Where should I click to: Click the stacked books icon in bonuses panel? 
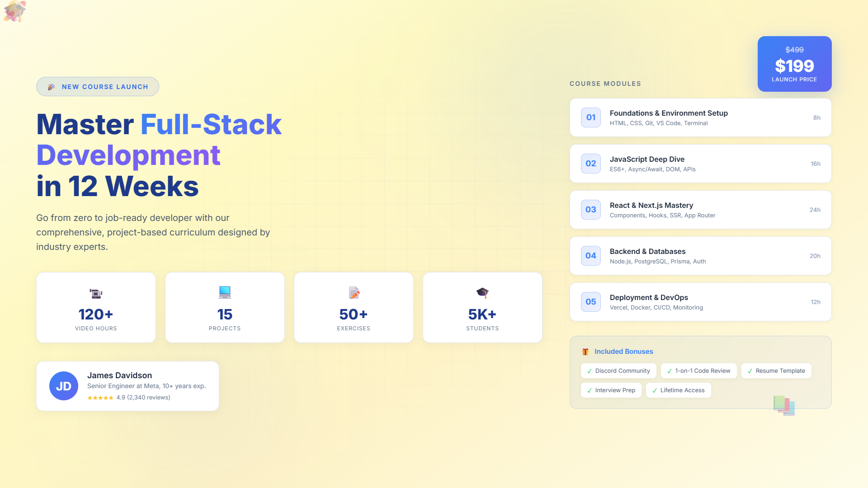coord(784,405)
